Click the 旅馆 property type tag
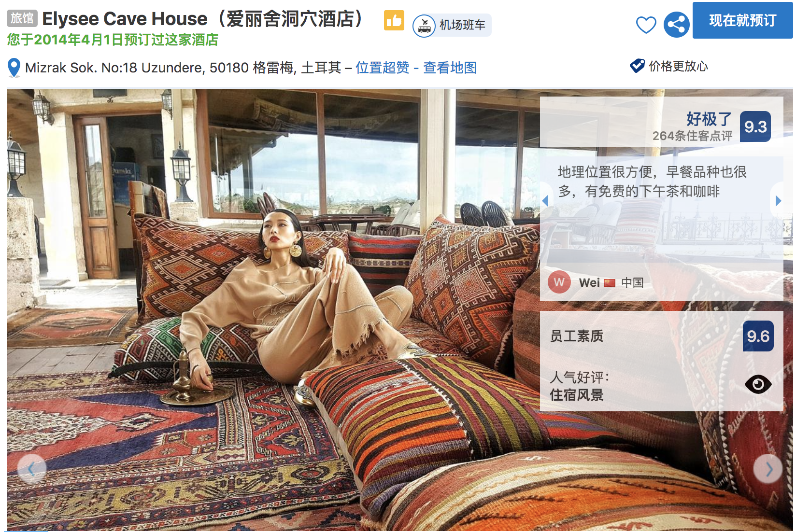The height and width of the screenshot is (532, 796). (22, 18)
